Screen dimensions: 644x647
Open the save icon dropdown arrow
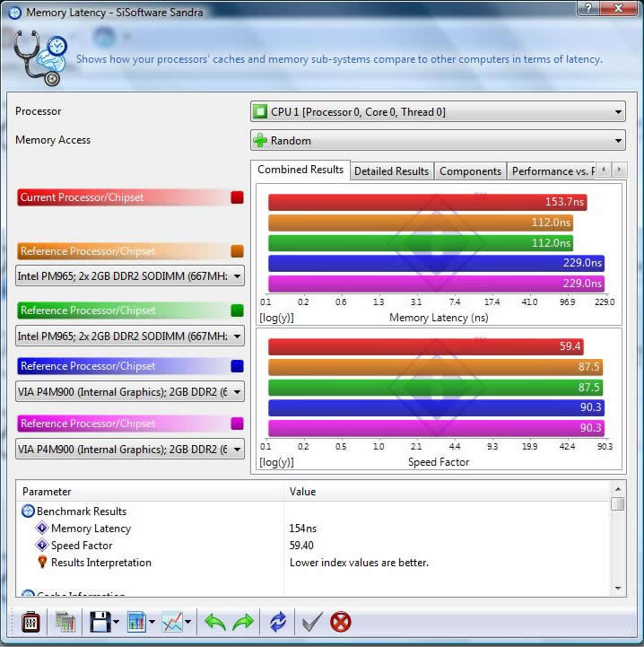[116, 622]
